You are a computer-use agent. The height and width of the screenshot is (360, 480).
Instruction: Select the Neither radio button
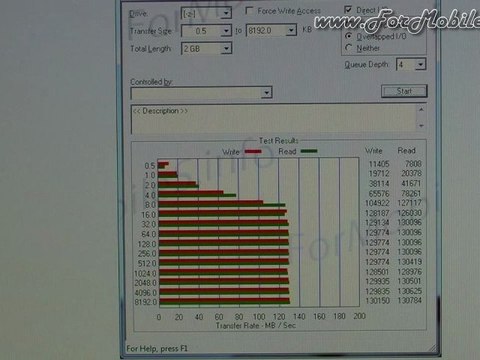pos(349,48)
